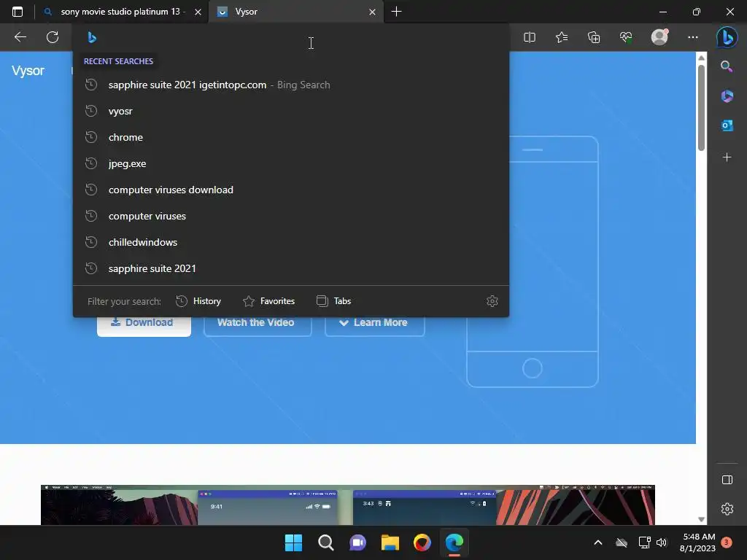The height and width of the screenshot is (560, 747).
Task: Open taskbar Search
Action: [326, 542]
